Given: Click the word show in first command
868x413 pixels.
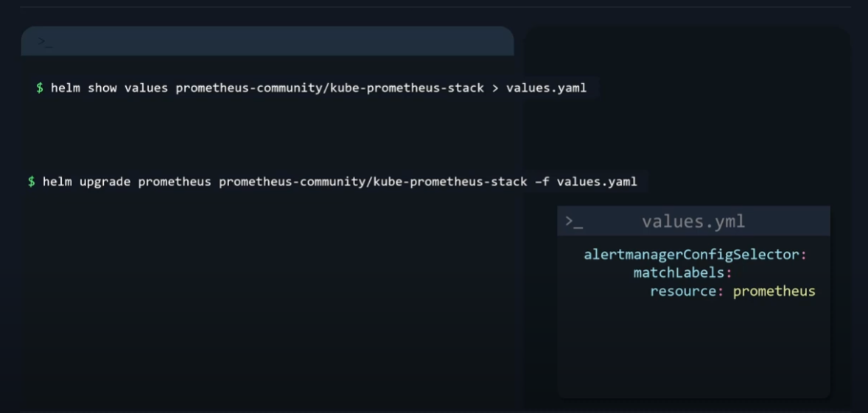Looking at the screenshot, I should (x=102, y=88).
